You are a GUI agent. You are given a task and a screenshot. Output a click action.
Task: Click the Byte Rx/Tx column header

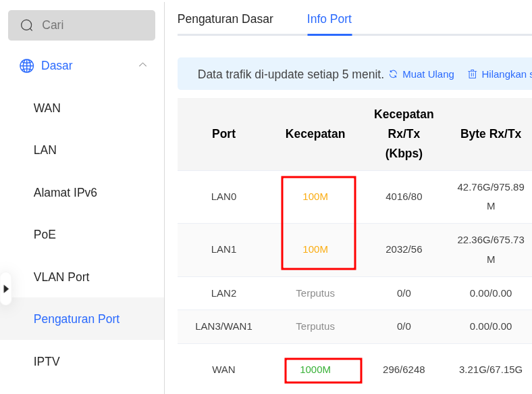point(491,134)
